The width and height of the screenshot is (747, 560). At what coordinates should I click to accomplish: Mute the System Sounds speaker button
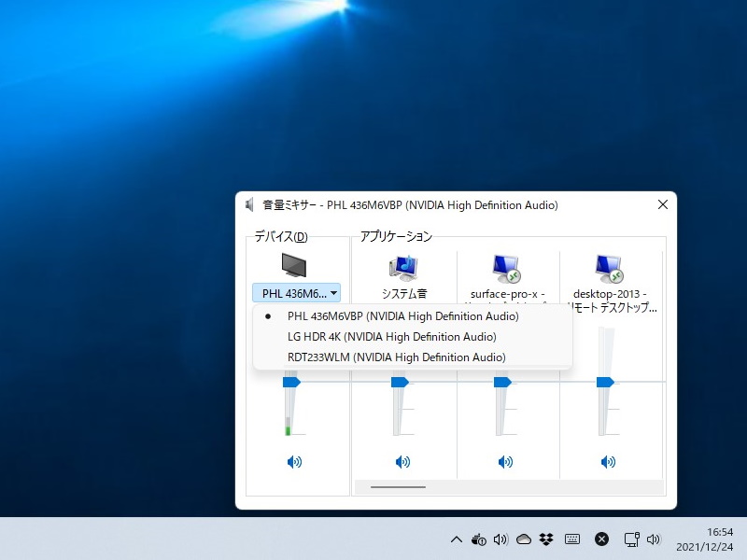coord(402,461)
